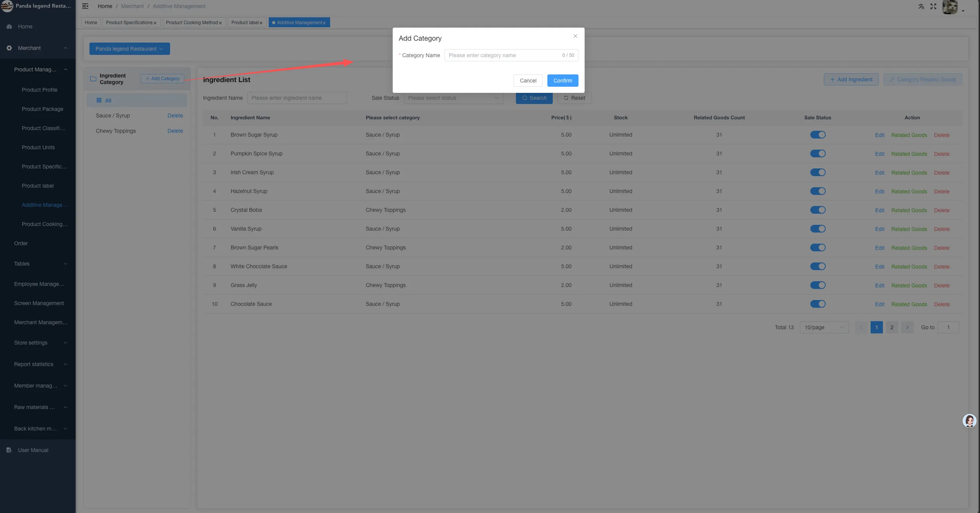980x513 pixels.
Task: Go to previous page arrow
Action: point(861,327)
